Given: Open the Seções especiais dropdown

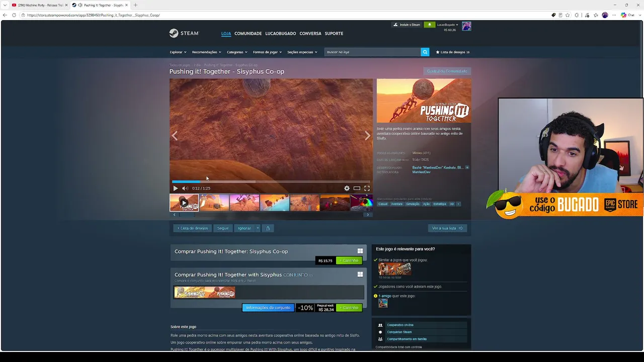Looking at the screenshot, I should coord(302,52).
